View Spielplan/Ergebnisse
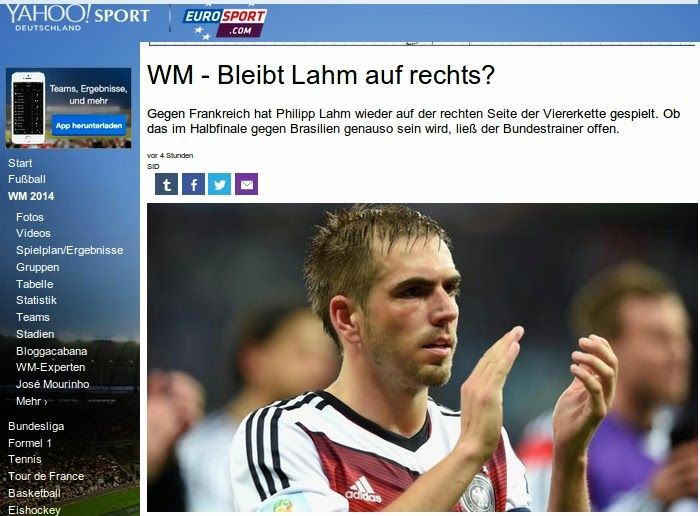Screen dimensions: 700x516 70,250
